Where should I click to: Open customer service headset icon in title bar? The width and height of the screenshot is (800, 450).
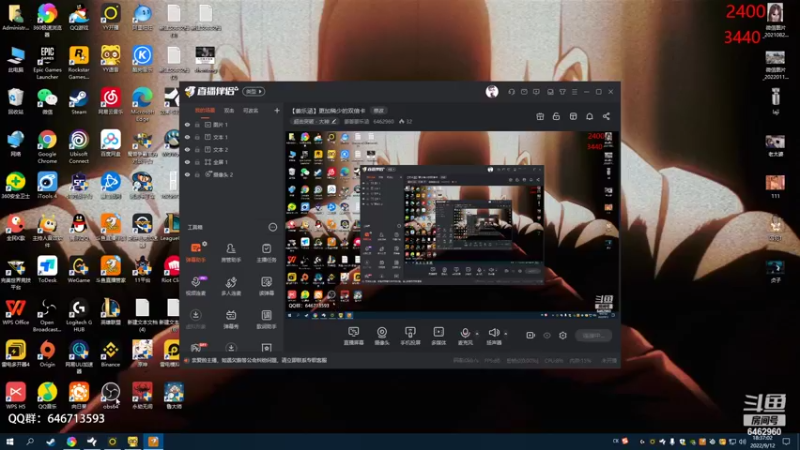(x=511, y=92)
